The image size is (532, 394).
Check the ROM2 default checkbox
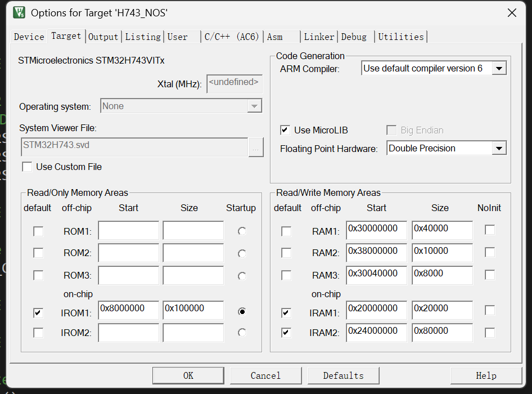pos(38,253)
